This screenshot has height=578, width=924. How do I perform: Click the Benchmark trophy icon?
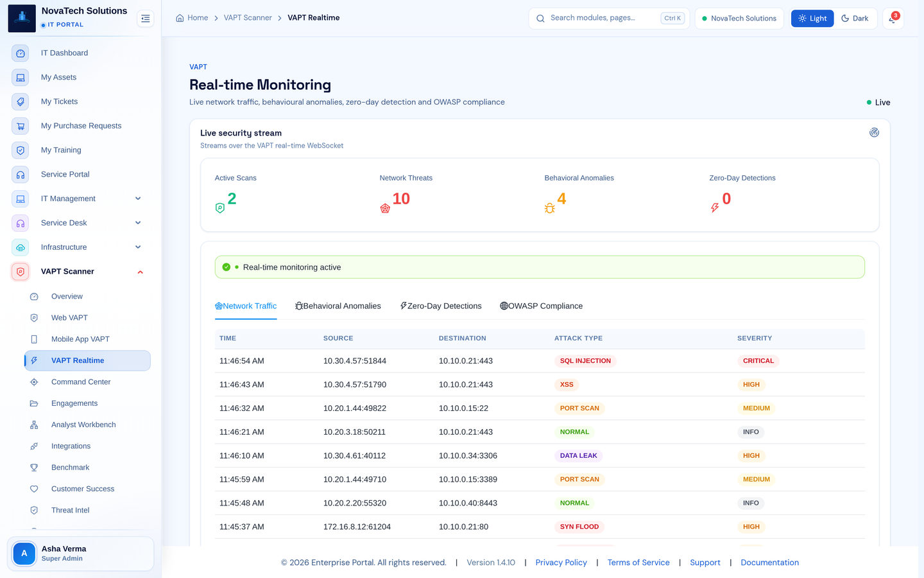pyautogui.click(x=34, y=468)
